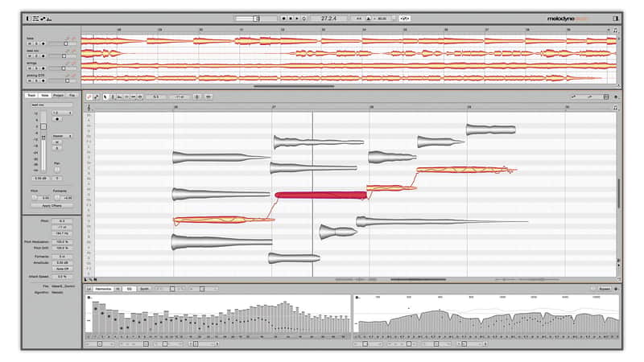Screen dimensions: 644x362
Task: Click the Amplitude value field in note inspector
Action: click(x=62, y=262)
